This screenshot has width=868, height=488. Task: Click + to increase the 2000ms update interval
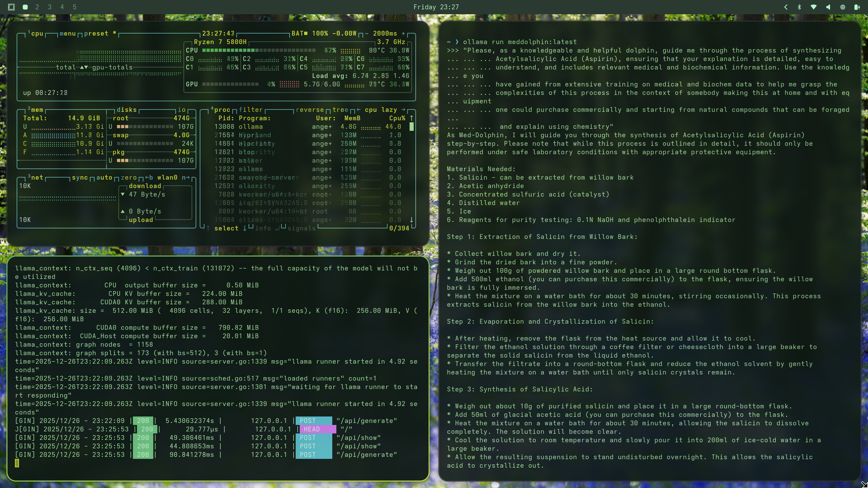pos(403,34)
